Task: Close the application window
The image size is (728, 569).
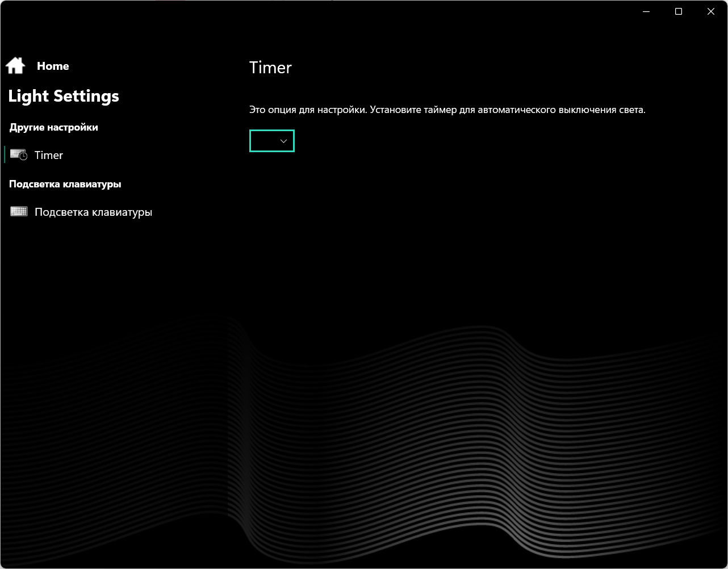Action: pyautogui.click(x=711, y=11)
